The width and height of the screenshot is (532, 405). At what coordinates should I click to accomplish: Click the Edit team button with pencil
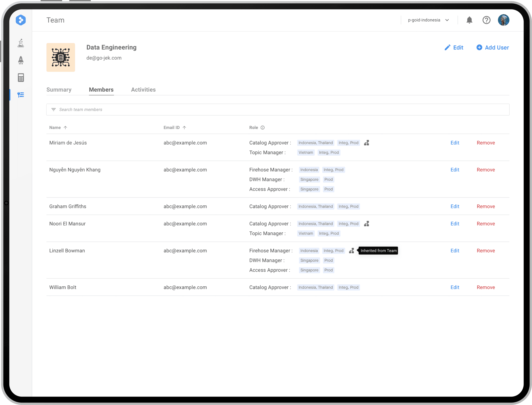[454, 48]
